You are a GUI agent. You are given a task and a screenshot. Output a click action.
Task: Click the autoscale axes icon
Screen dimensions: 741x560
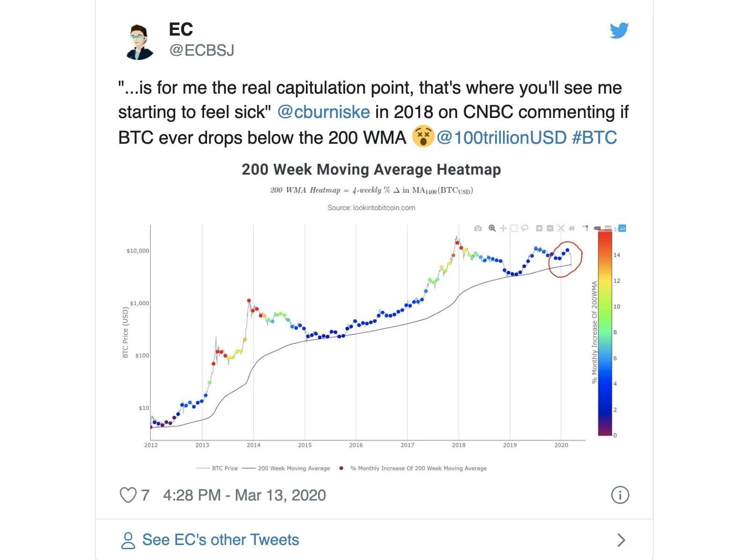coord(561,228)
